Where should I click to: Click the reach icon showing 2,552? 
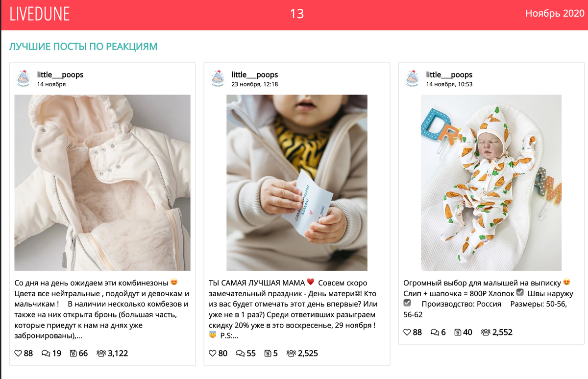point(486,332)
